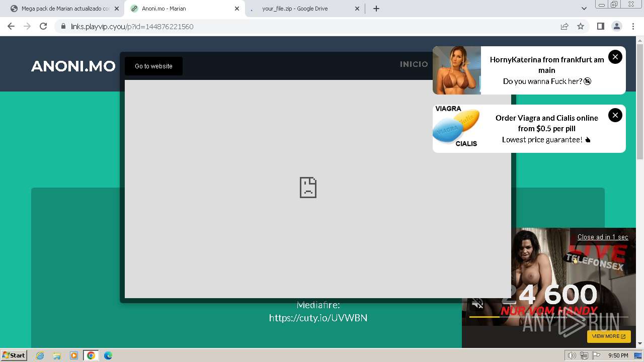Open the Chrome profile avatar
644x362 pixels.
click(616, 26)
